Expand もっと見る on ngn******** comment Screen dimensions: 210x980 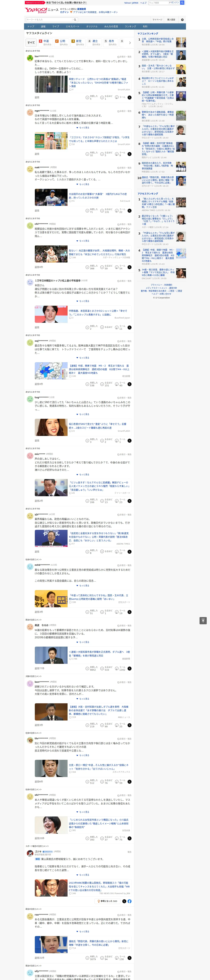click(83, 128)
